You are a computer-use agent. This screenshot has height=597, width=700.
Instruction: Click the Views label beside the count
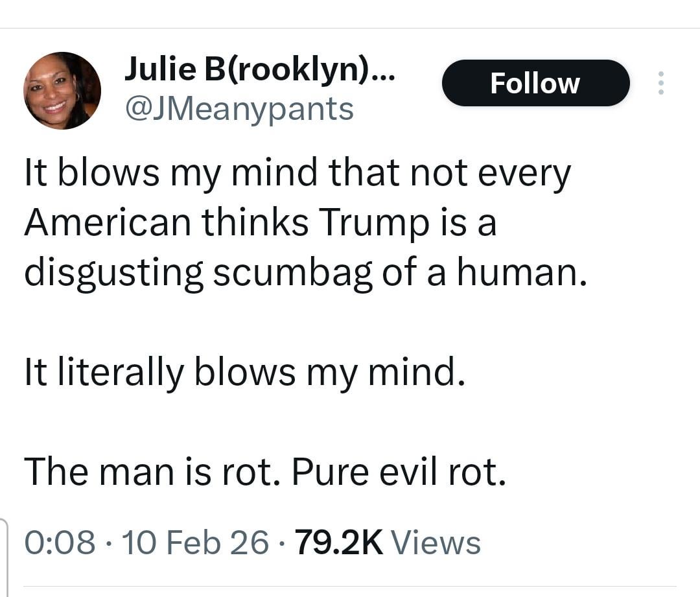pos(436,542)
